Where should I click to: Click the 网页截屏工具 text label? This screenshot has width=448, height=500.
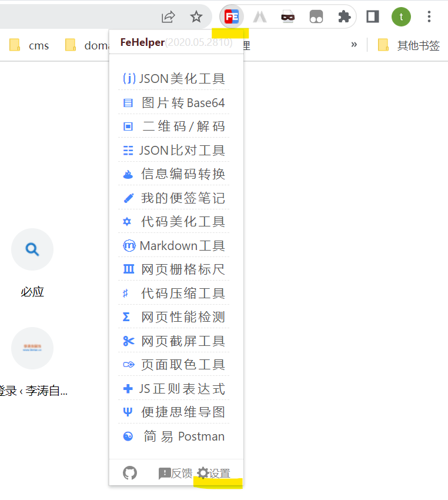click(183, 341)
